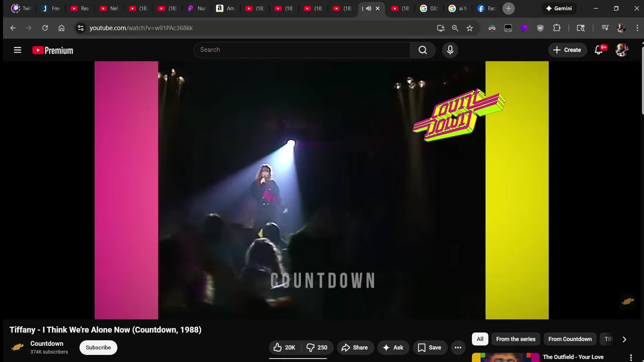Image resolution: width=644 pixels, height=362 pixels.
Task: Like the video (20K thumbs up)
Action: [x=284, y=347]
